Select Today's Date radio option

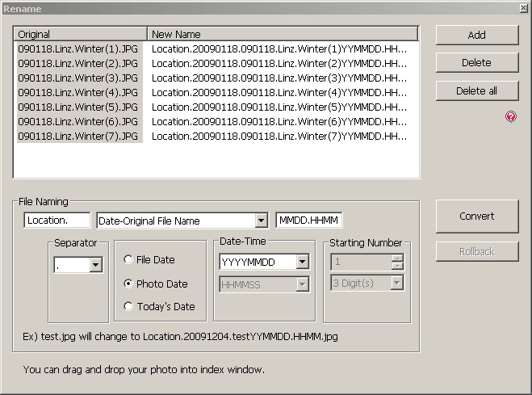[128, 306]
